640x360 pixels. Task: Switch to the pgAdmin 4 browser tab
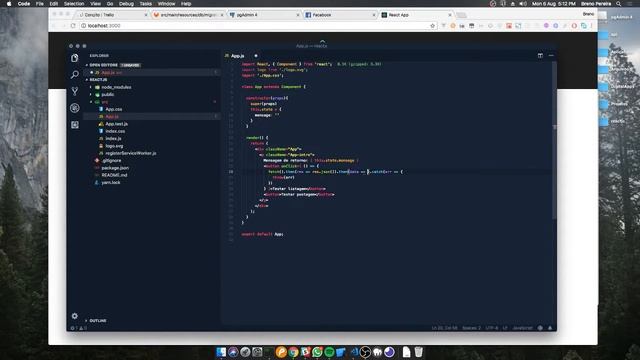(x=264, y=15)
